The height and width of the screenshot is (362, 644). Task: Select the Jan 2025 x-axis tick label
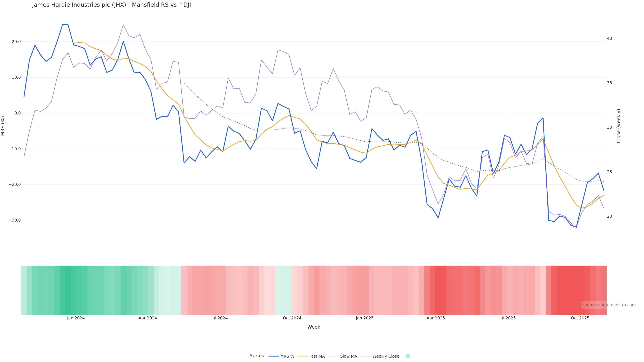(364, 318)
